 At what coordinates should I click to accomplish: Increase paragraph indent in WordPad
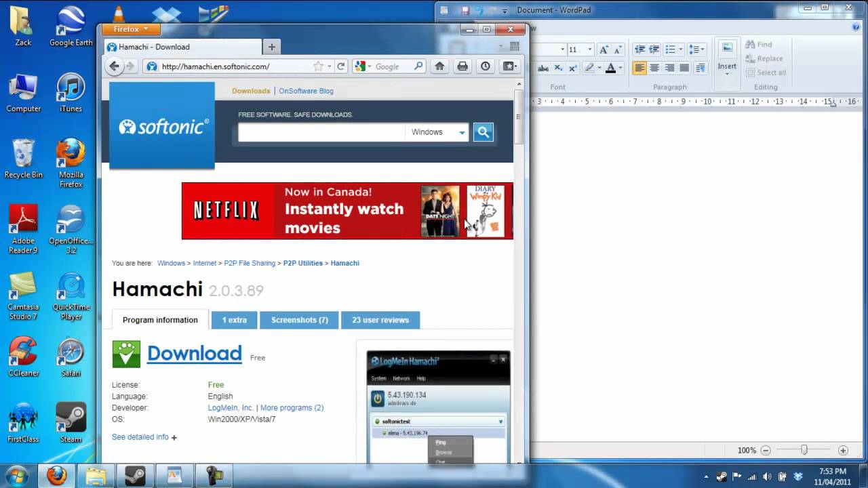pyautogui.click(x=654, y=49)
